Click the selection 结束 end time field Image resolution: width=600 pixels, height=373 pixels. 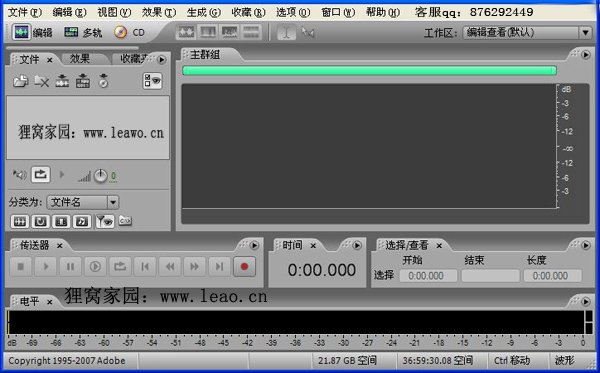pyautogui.click(x=490, y=275)
